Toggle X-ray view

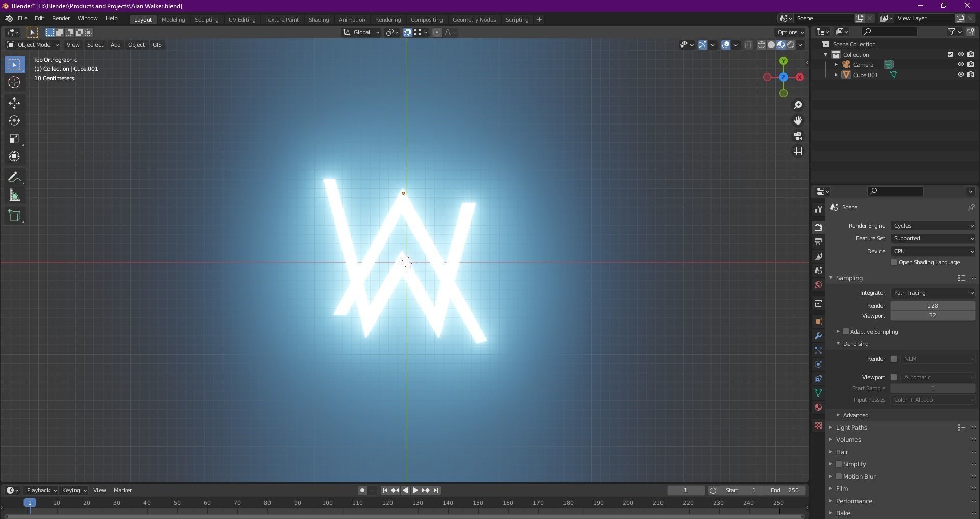point(749,45)
